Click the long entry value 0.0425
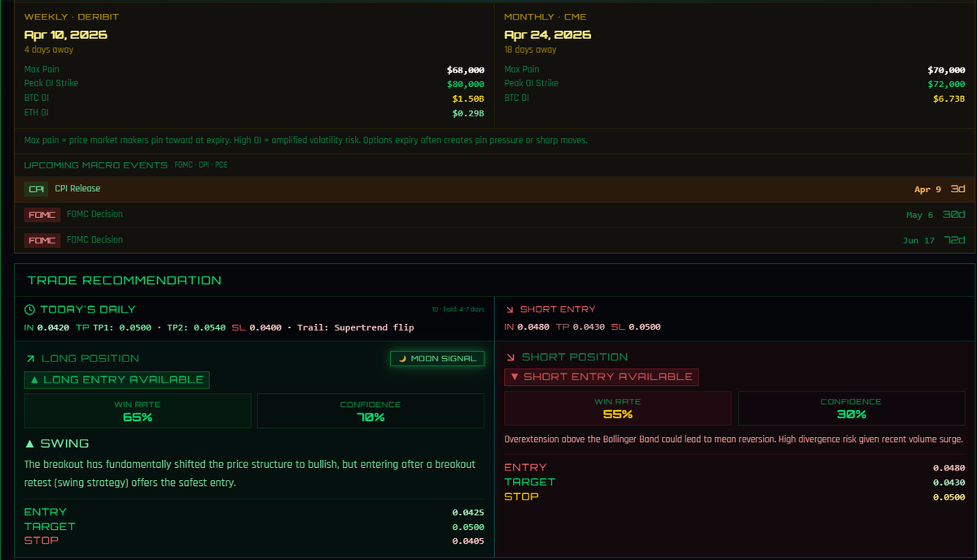Viewport: 977px width, 560px height. [x=468, y=514]
